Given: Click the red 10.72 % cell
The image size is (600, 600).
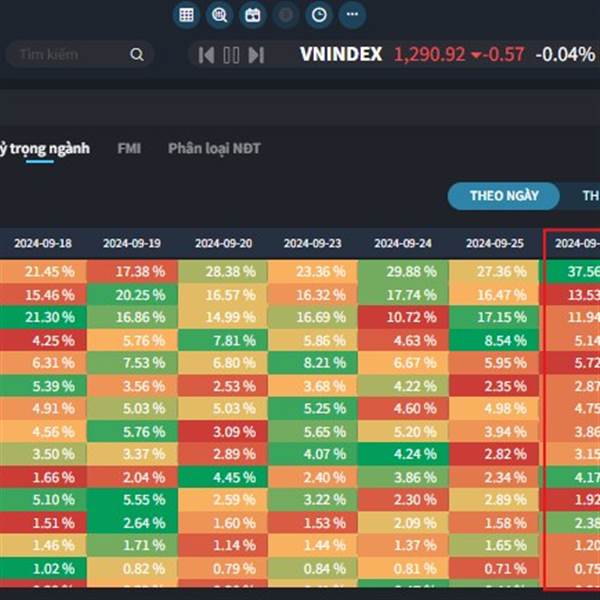Looking at the screenshot, I should click(x=403, y=317).
